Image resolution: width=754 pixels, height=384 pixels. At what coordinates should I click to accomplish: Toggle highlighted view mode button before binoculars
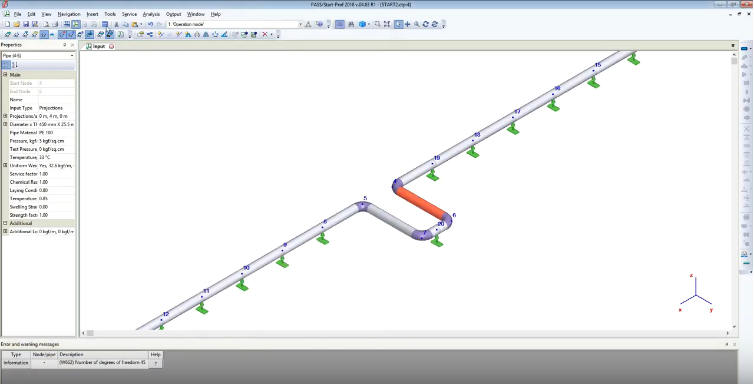tap(339, 24)
